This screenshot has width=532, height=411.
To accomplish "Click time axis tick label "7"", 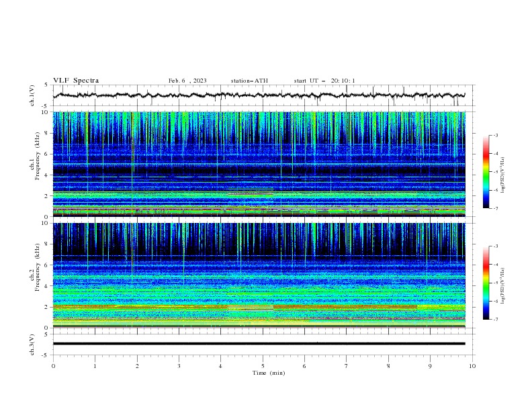I will [346, 366].
